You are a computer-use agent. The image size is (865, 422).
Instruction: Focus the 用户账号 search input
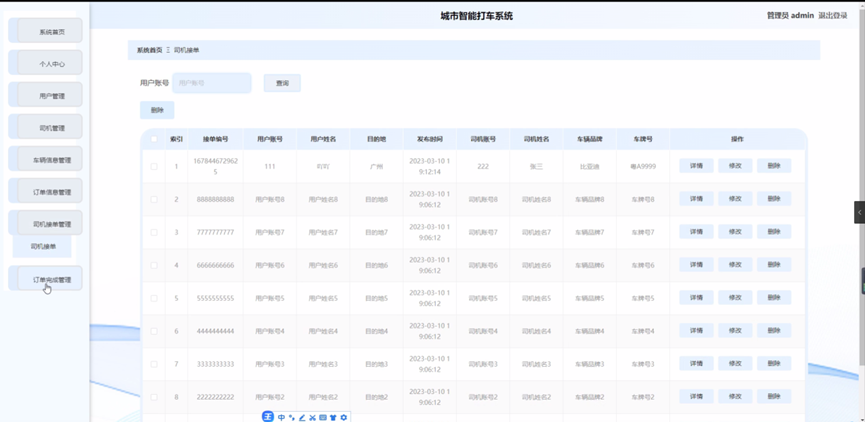point(212,83)
